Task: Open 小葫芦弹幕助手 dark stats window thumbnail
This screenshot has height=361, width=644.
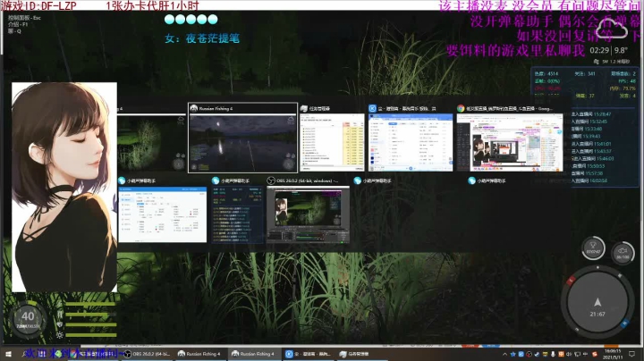Action: (237, 214)
